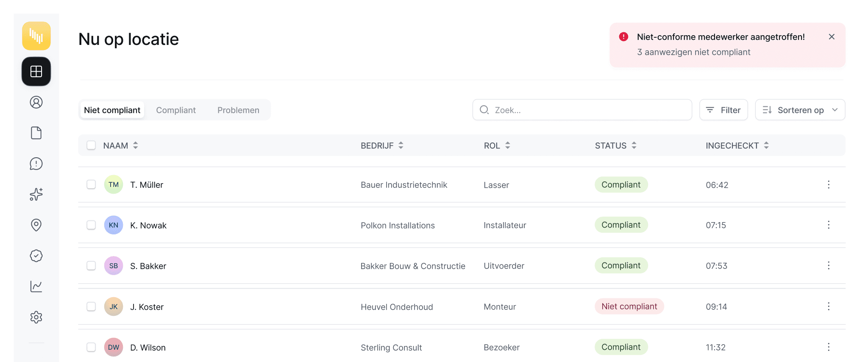Check the box for T. Müller

(91, 184)
